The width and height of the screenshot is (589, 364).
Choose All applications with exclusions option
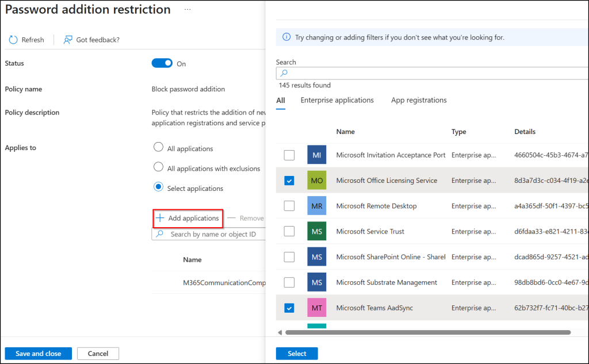(158, 167)
